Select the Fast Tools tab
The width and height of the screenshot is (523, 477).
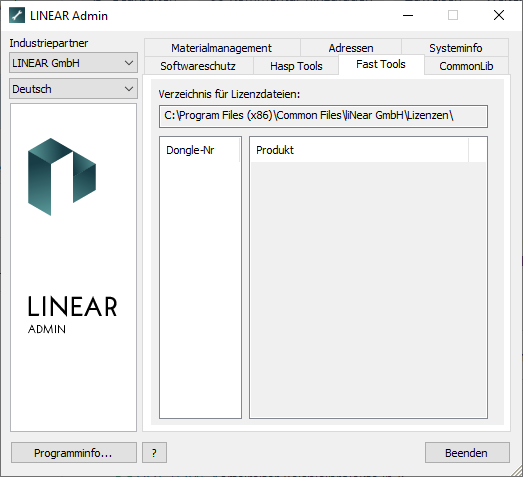click(x=381, y=64)
